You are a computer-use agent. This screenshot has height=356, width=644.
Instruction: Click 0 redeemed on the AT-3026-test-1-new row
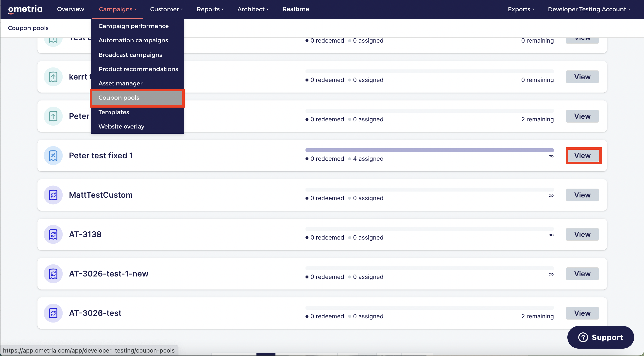click(x=327, y=277)
